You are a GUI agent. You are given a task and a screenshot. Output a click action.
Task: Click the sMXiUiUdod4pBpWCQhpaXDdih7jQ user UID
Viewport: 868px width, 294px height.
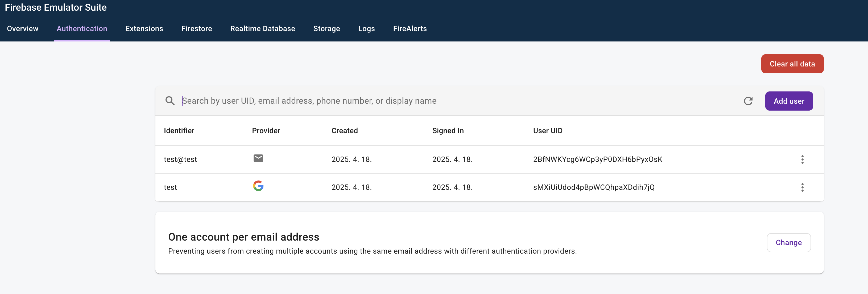(593, 187)
